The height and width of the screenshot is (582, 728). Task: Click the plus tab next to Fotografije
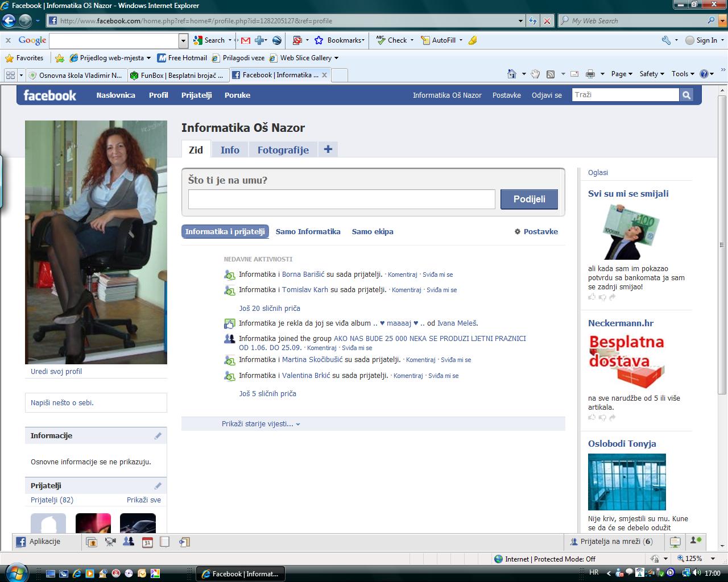(328, 149)
